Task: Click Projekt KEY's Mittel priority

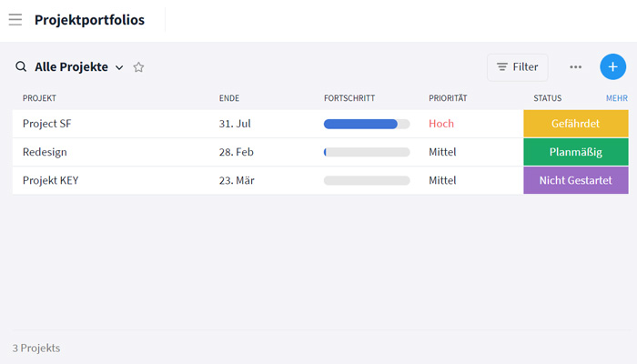Action: (442, 180)
